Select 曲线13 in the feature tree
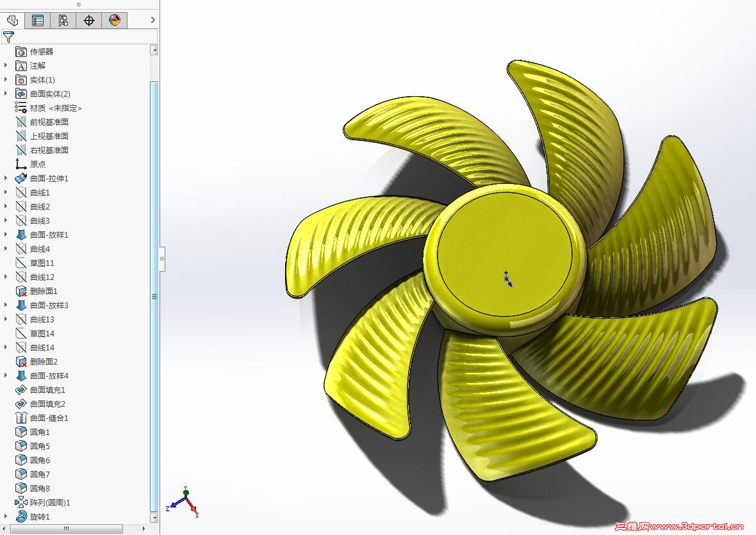Image resolution: width=756 pixels, height=535 pixels. click(x=42, y=319)
